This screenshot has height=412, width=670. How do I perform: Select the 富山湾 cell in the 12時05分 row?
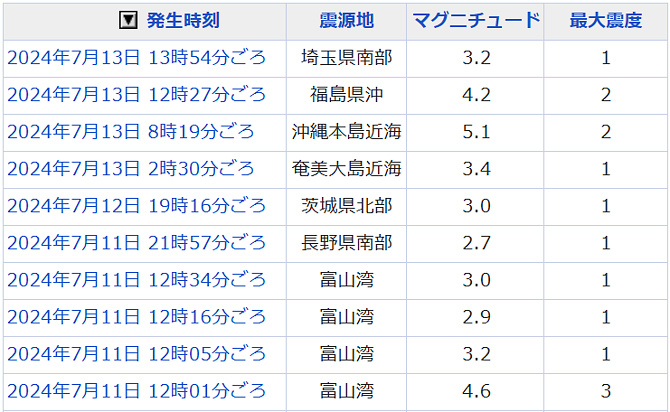[347, 354]
